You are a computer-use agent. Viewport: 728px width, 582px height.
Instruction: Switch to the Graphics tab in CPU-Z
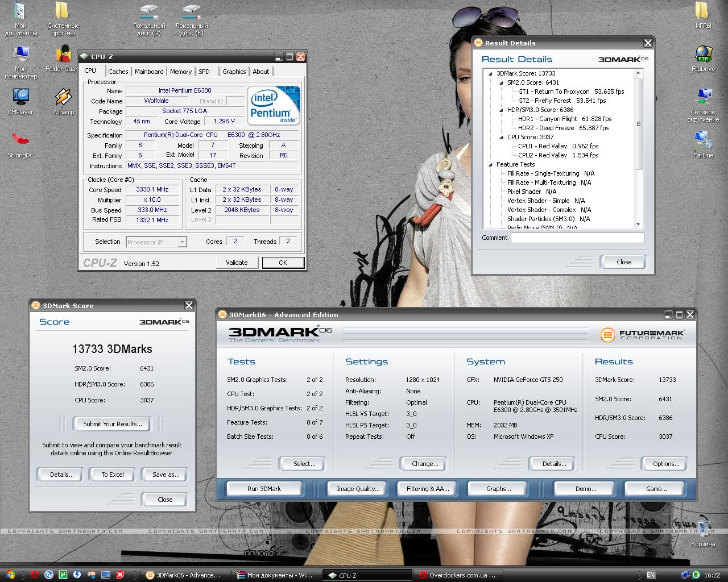(x=234, y=72)
